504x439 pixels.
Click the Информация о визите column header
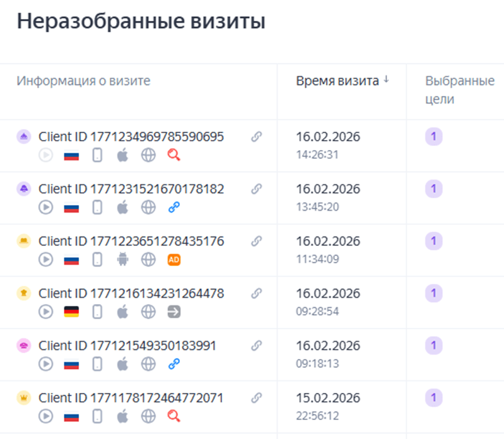click(83, 81)
